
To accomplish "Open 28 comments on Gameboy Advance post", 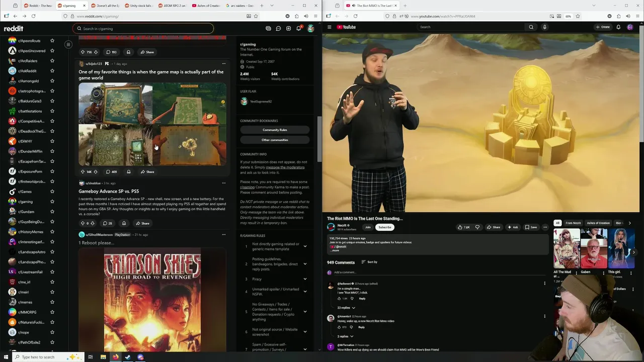I will point(107,223).
